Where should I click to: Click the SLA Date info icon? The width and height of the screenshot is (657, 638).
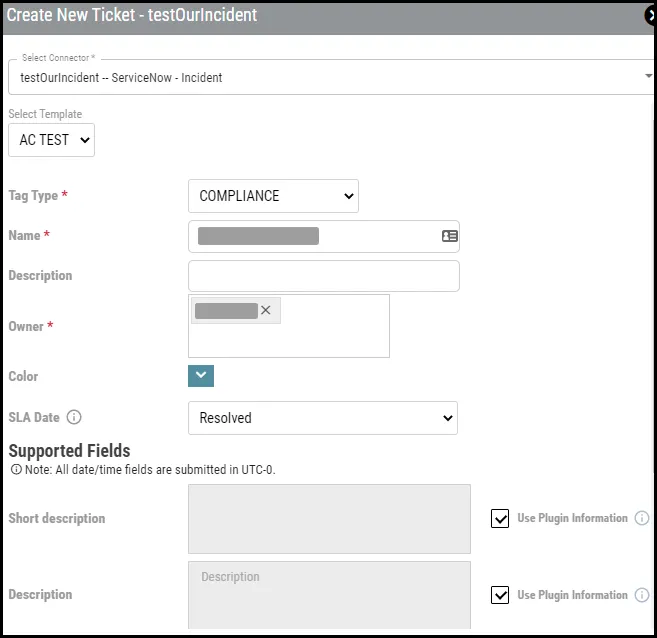[74, 417]
